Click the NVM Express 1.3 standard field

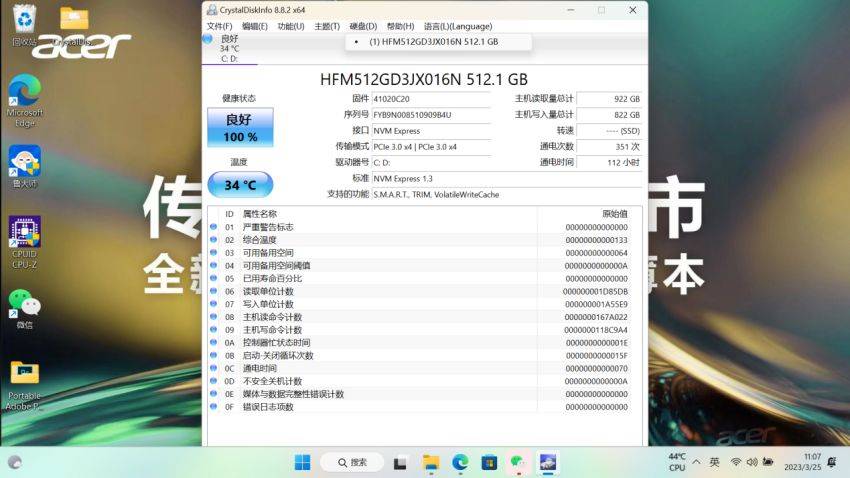(507, 178)
